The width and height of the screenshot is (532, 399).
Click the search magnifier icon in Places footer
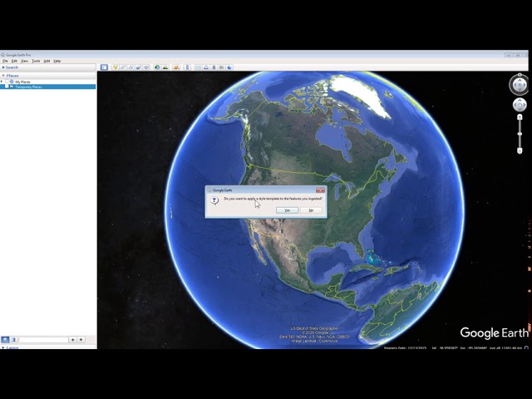pos(5,340)
